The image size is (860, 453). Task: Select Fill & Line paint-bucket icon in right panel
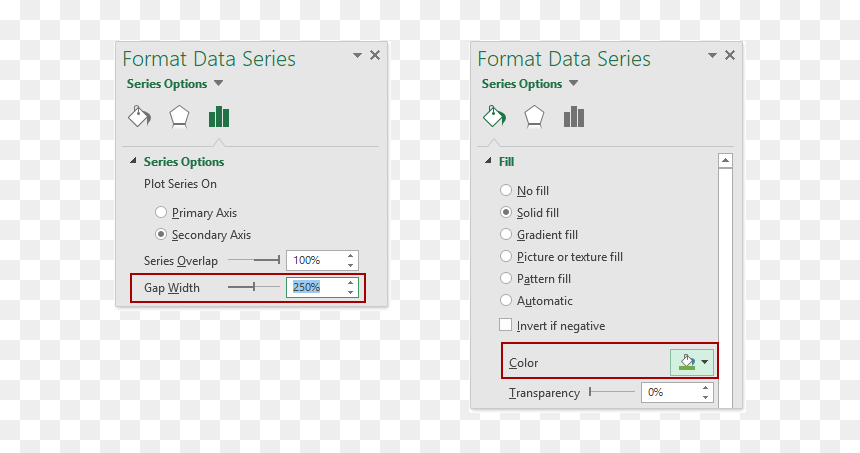494,116
